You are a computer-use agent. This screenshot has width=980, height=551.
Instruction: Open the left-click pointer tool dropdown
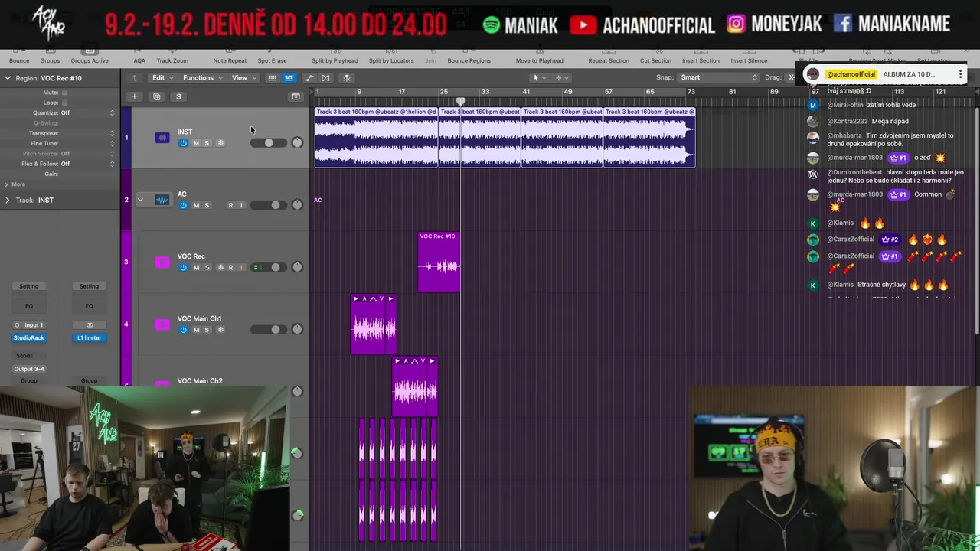pos(539,77)
